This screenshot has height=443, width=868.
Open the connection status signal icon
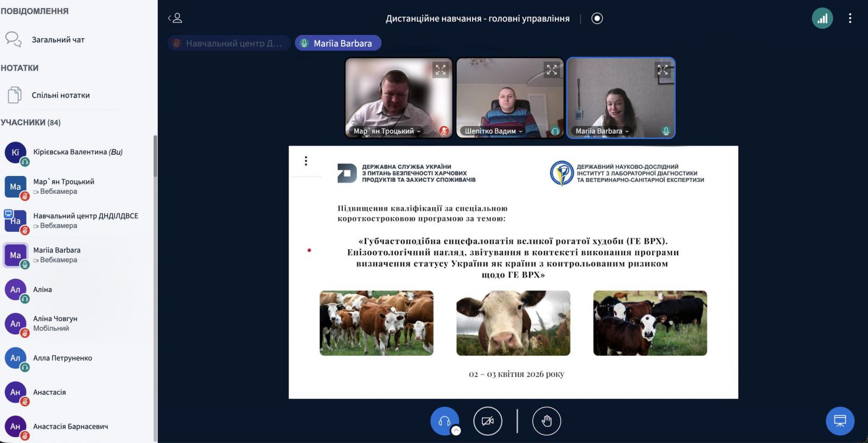(x=822, y=18)
